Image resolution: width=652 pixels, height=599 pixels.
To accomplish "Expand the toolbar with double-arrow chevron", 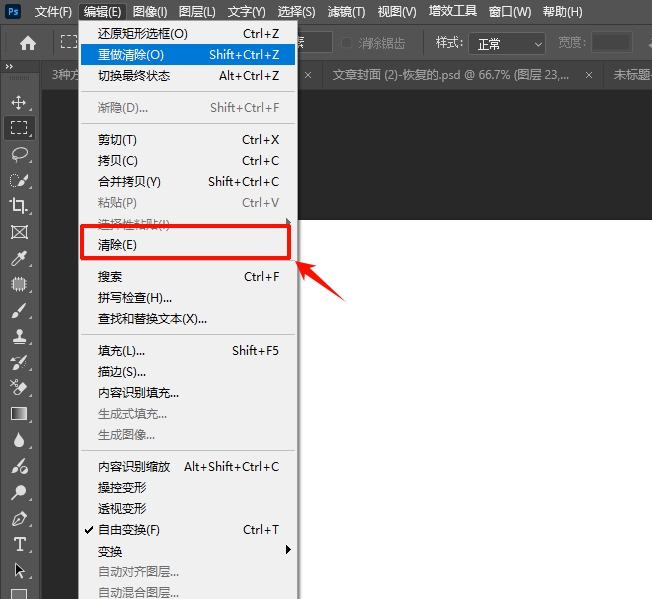I will [x=10, y=67].
